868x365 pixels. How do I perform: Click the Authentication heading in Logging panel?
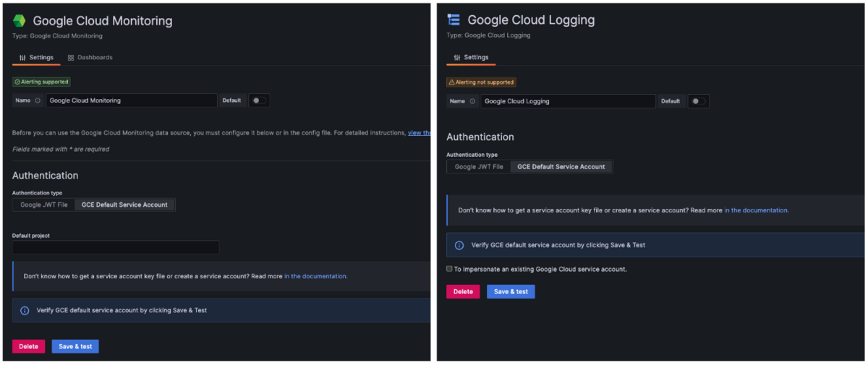click(x=480, y=137)
